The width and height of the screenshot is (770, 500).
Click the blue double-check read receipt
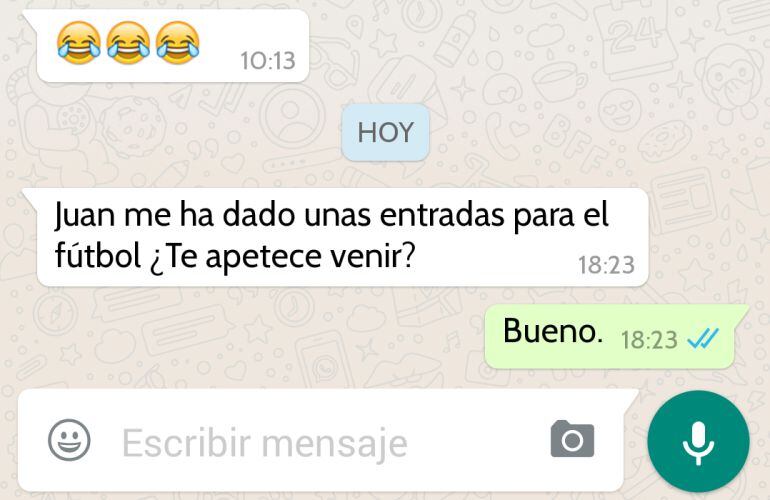(703, 338)
